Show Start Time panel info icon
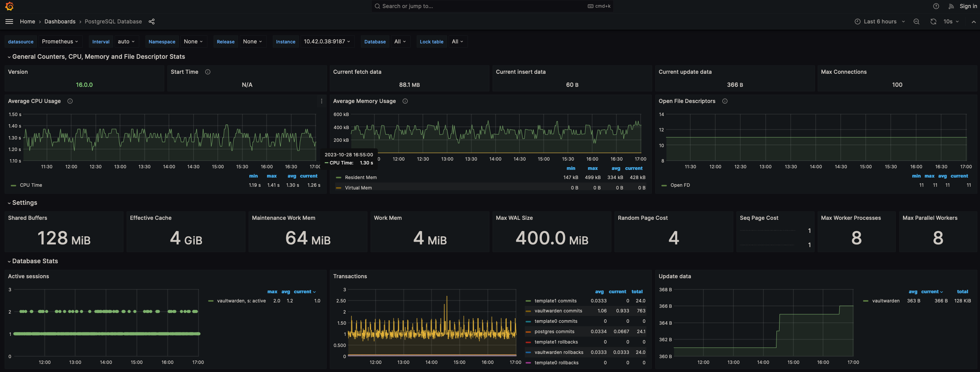Image resolution: width=980 pixels, height=372 pixels. click(208, 72)
